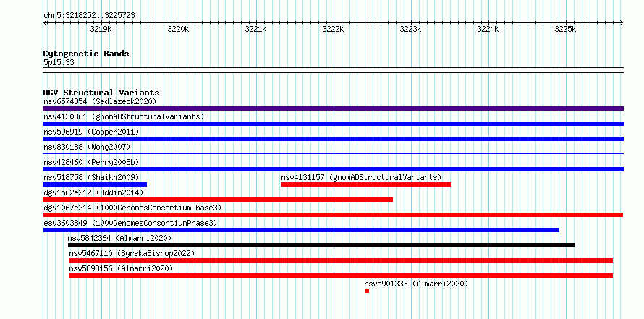Click the 3221k ruler position
Viewport: 644px width, 319px height.
point(255,29)
